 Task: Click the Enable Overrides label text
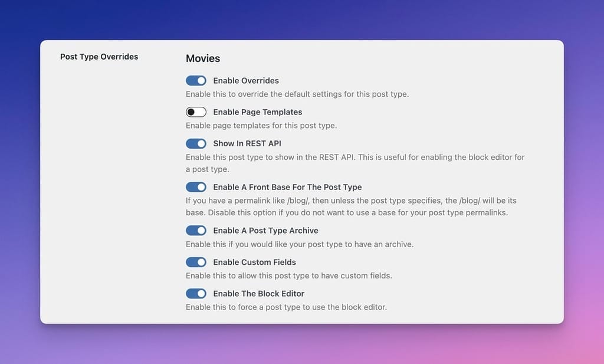(x=246, y=80)
